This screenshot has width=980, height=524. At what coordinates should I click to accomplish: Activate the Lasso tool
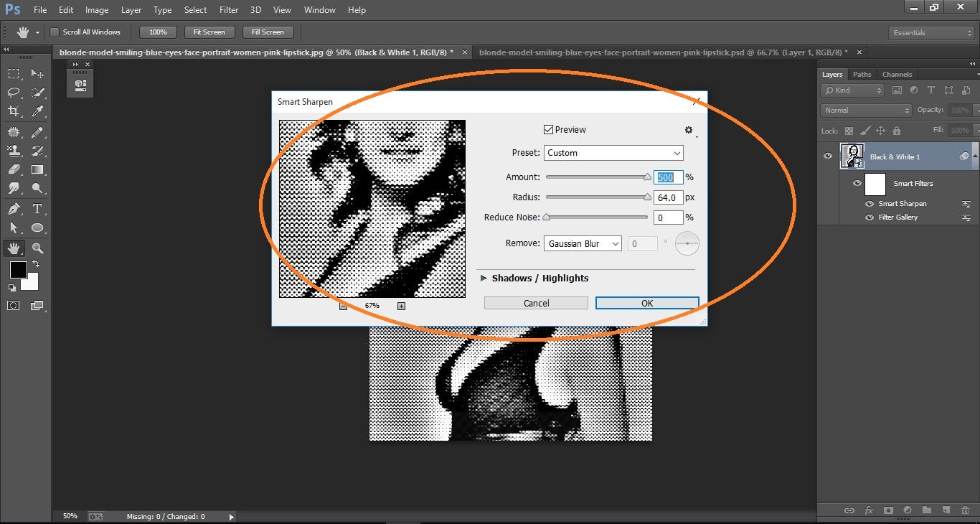pos(13,93)
